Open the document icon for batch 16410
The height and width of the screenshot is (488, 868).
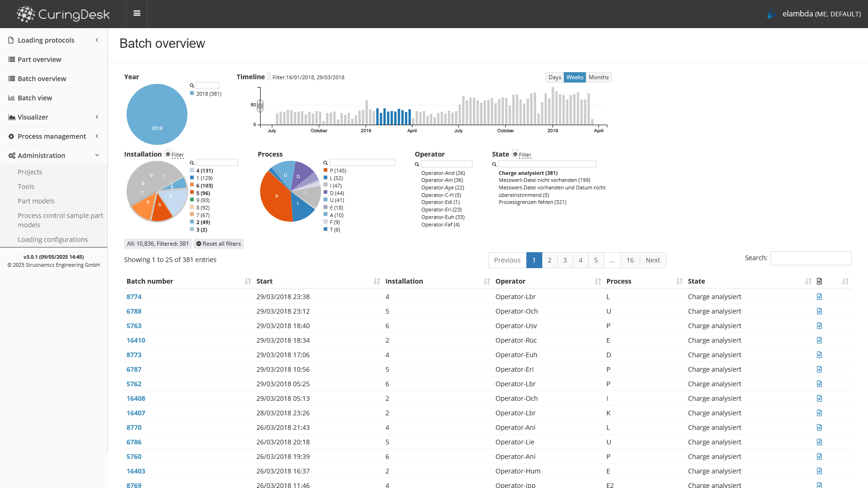(x=819, y=340)
